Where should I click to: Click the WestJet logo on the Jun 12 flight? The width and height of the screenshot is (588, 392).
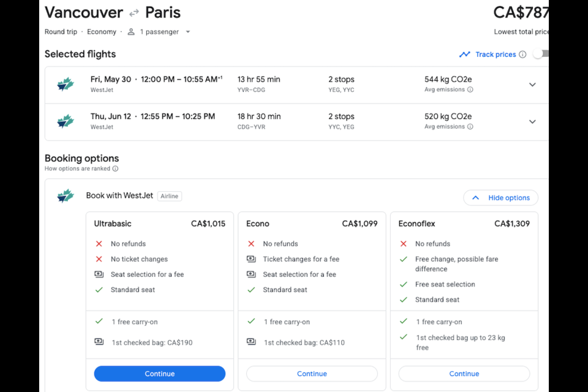pos(66,121)
